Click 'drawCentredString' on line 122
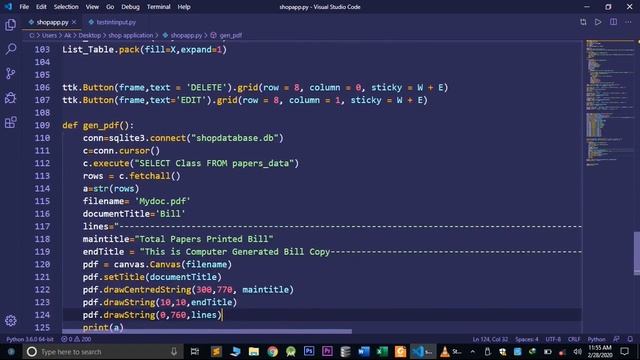 pyautogui.click(x=147, y=290)
